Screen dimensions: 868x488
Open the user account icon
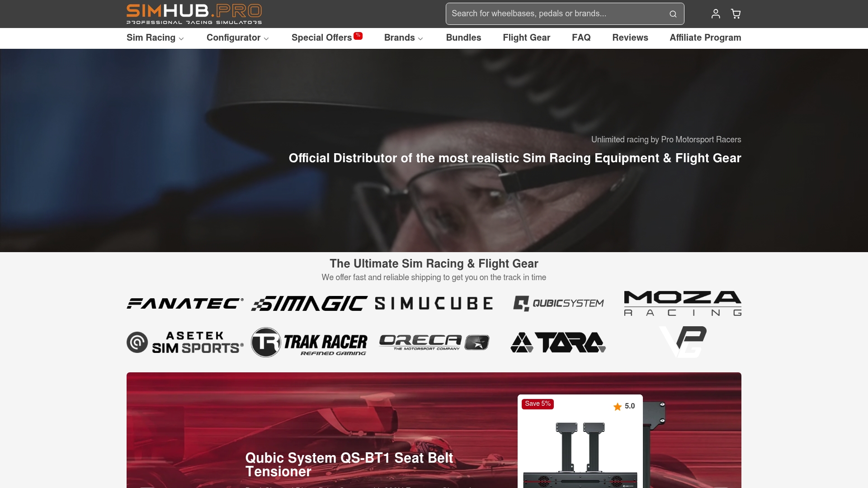click(716, 14)
